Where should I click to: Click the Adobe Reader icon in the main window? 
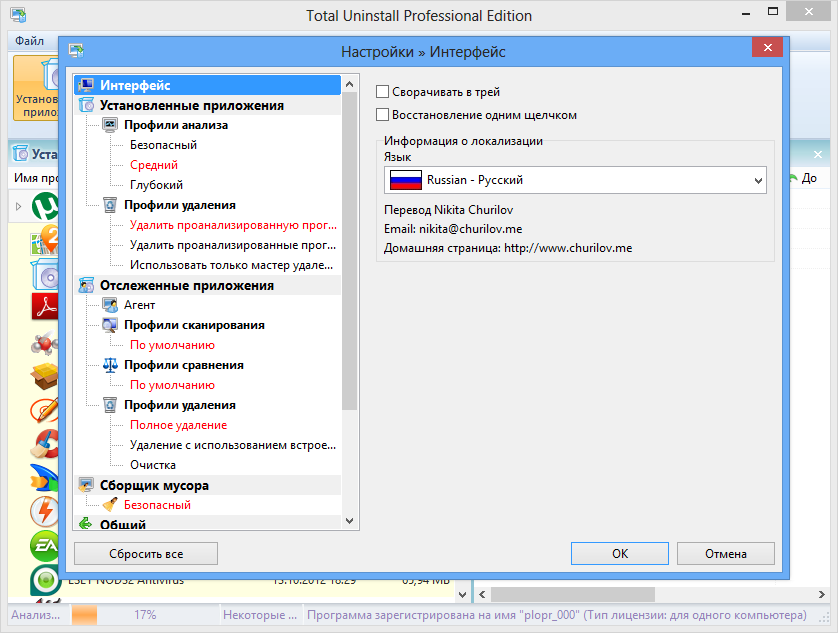click(x=45, y=306)
